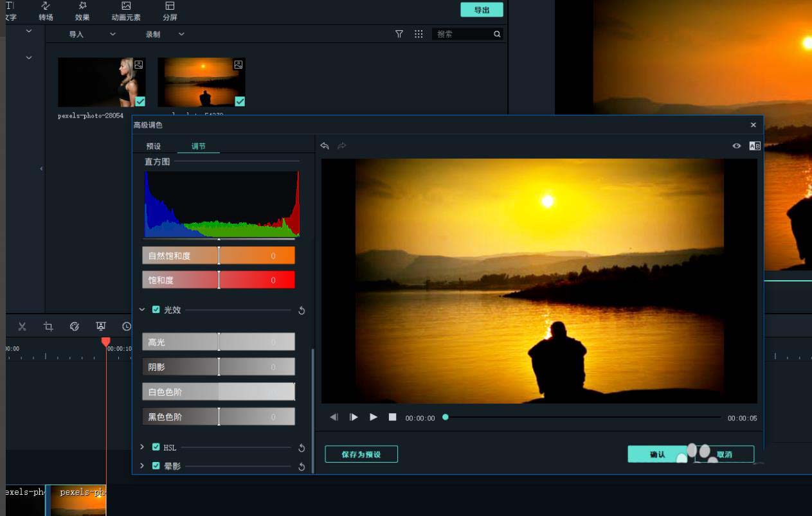Disable the HSL checkbox
This screenshot has width=812, height=516.
click(x=156, y=447)
